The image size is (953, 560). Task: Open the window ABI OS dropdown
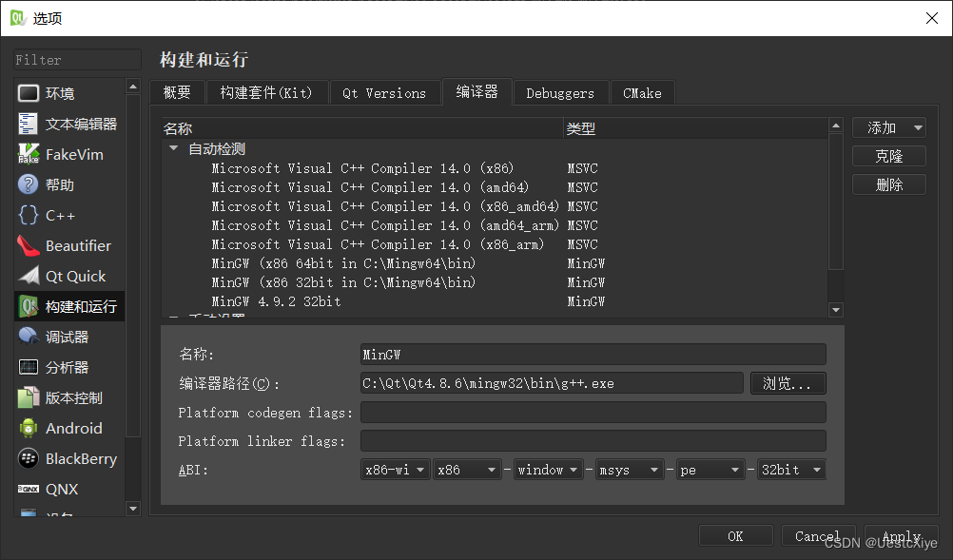[548, 470]
